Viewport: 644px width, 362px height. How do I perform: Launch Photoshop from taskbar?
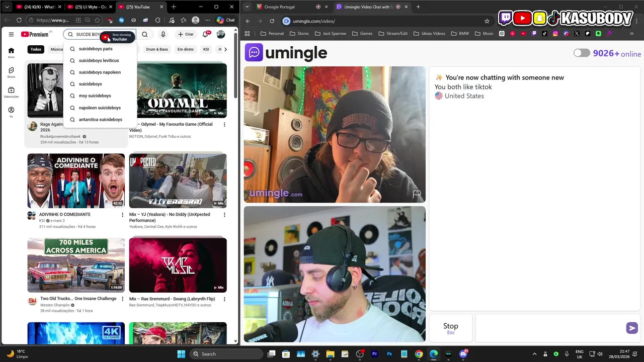pyautogui.click(x=389, y=354)
